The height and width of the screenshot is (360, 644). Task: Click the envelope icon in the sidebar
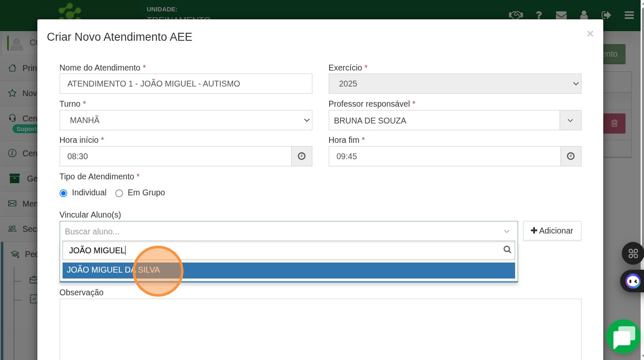click(x=13, y=204)
